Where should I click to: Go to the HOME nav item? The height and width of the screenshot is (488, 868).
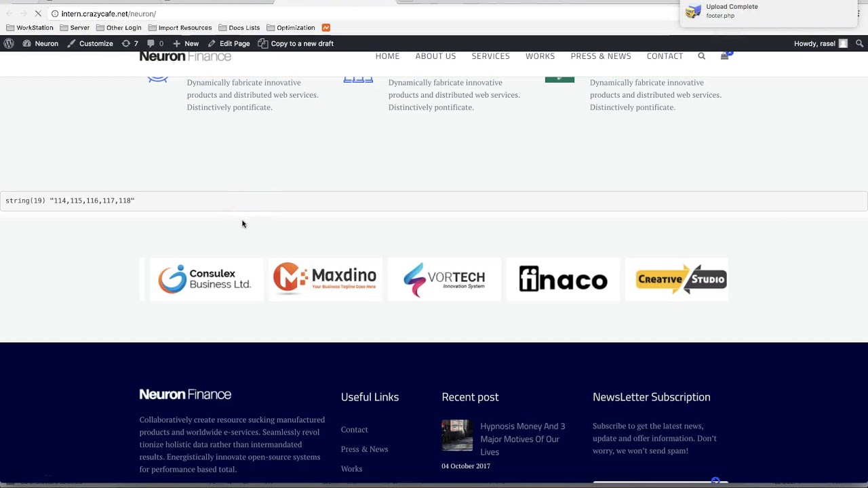click(387, 56)
